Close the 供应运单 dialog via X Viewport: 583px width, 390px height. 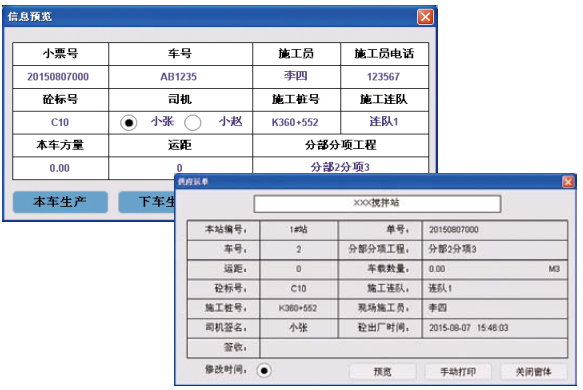tap(568, 182)
